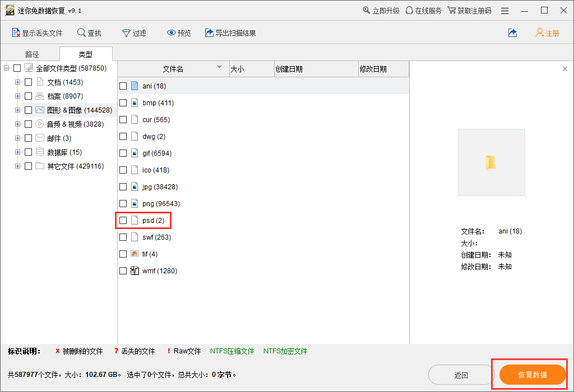Check the dwg (2) checkbox

123,137
